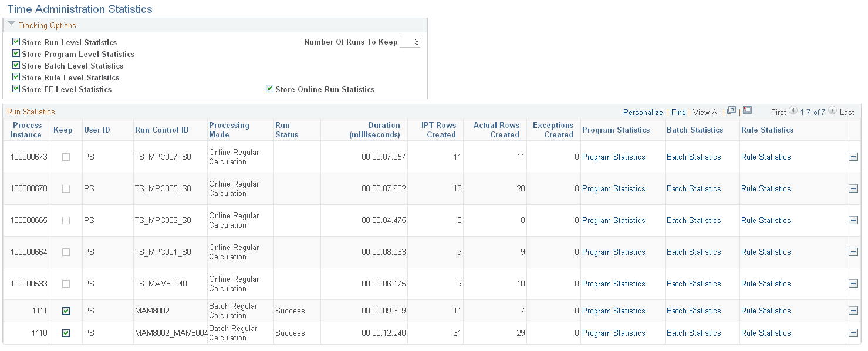868x351 pixels.
Task: Remove the row for process instance 100000665
Action: (x=853, y=220)
